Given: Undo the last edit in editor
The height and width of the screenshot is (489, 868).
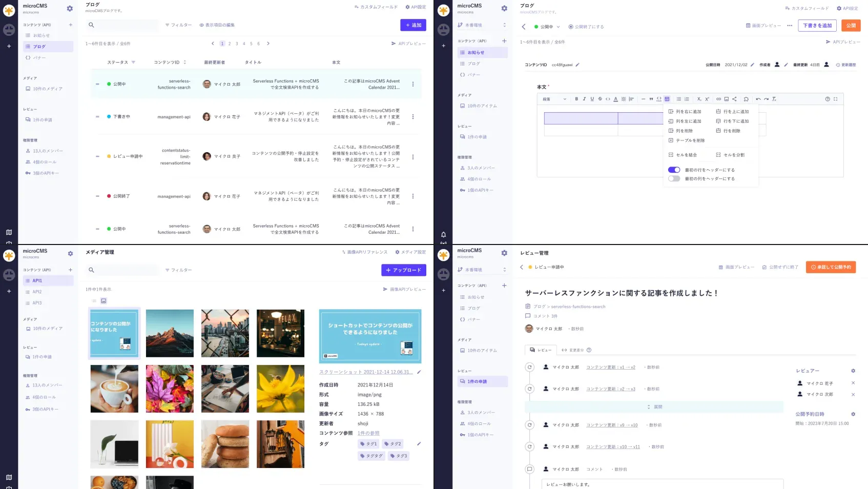Looking at the screenshot, I should tap(758, 99).
